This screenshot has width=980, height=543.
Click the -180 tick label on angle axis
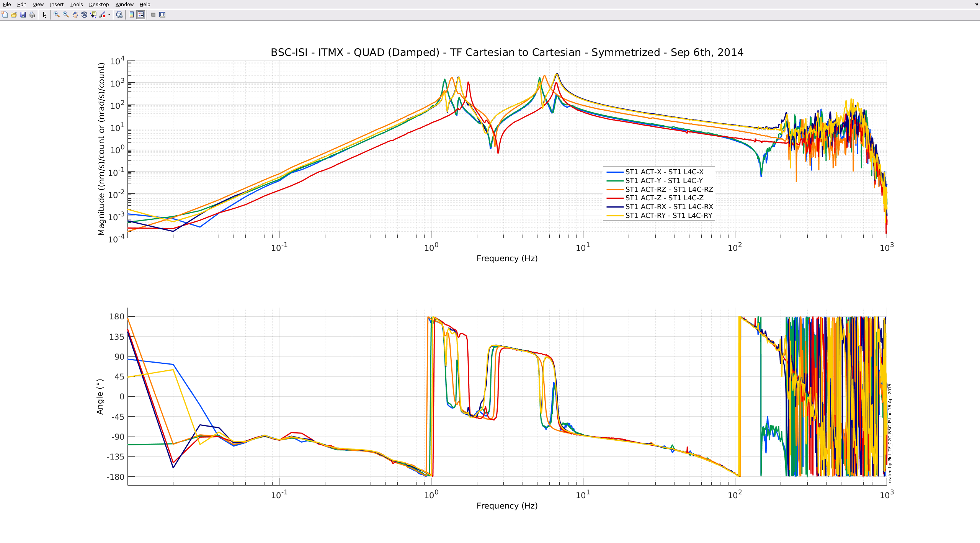click(115, 477)
